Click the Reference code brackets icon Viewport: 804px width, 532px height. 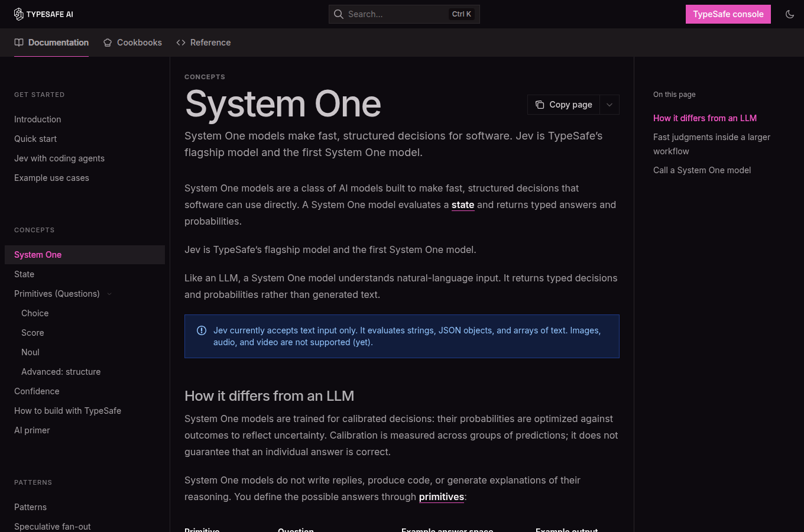point(181,43)
